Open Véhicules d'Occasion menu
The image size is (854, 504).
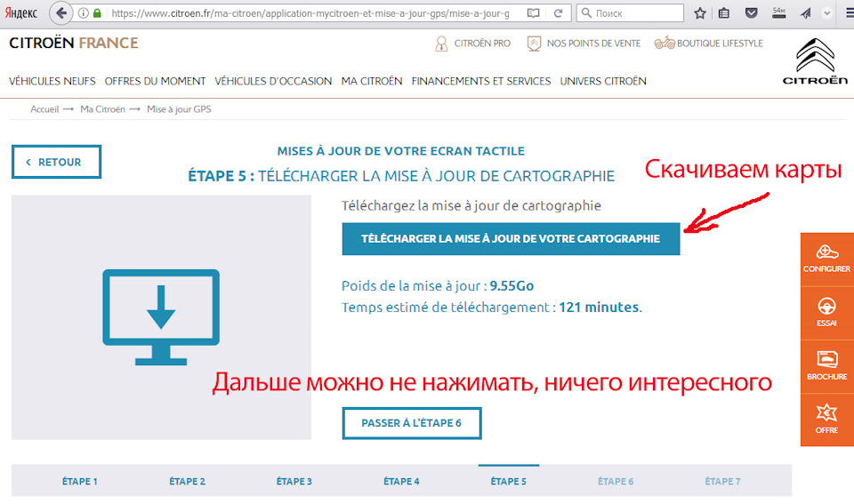(273, 81)
